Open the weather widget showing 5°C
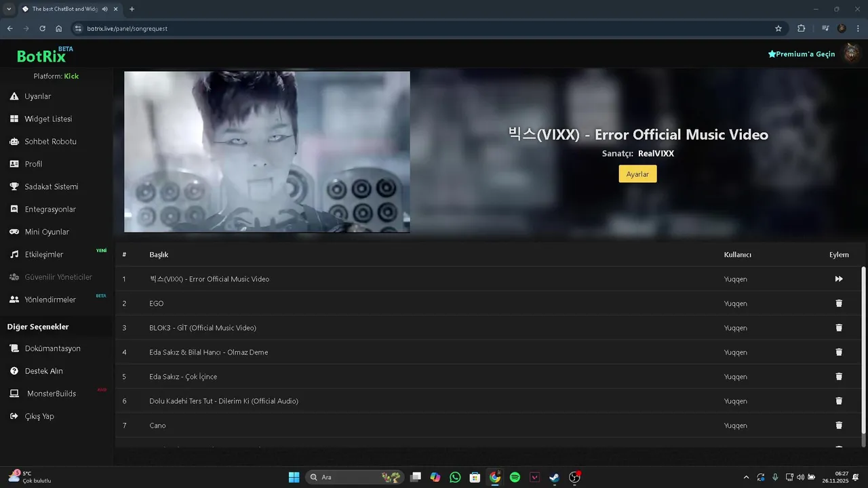Image resolution: width=868 pixels, height=488 pixels. [31, 477]
